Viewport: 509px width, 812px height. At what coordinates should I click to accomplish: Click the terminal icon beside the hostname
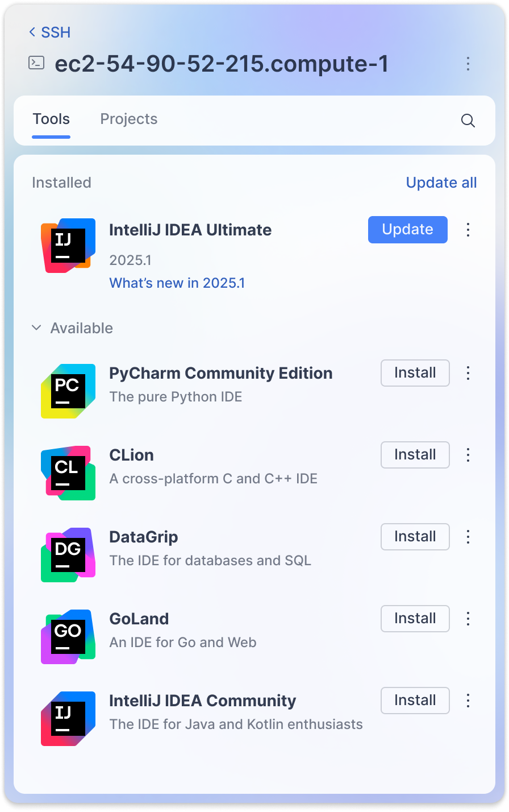coord(36,63)
